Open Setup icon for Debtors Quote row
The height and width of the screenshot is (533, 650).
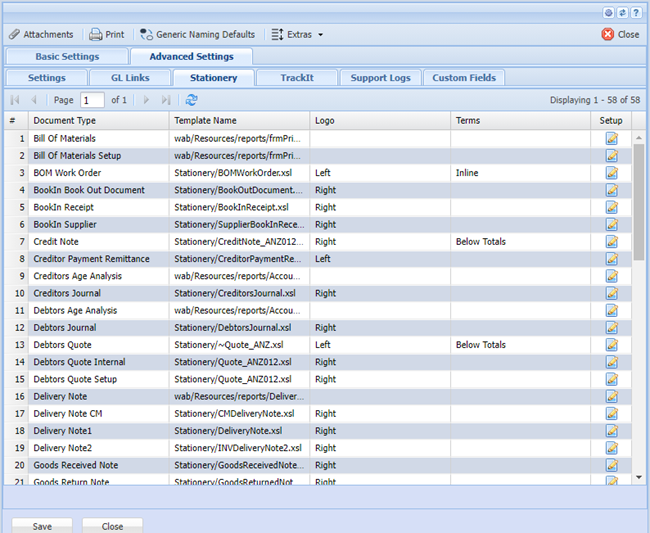point(611,345)
